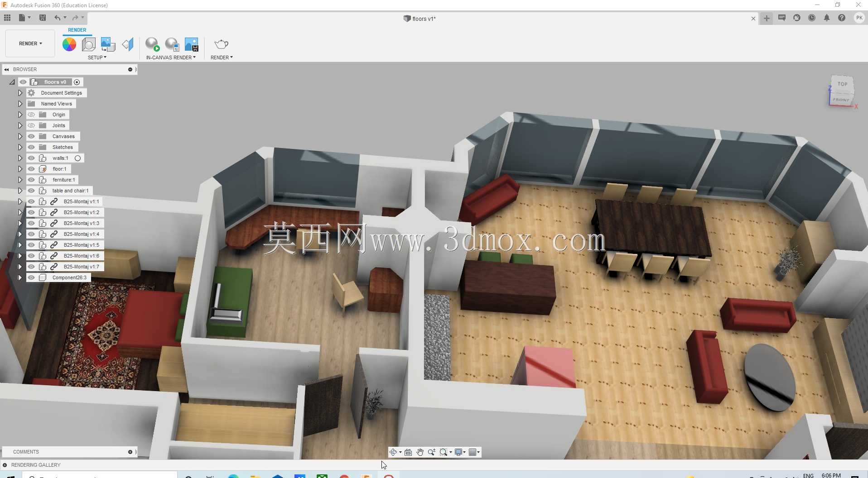Open the data panel grid icon
Image resolution: width=868 pixels, height=478 pixels.
tap(7, 18)
